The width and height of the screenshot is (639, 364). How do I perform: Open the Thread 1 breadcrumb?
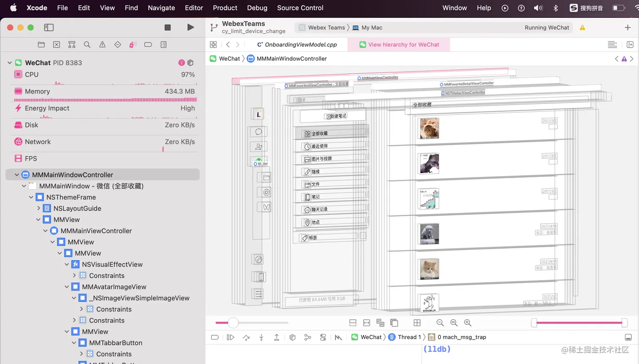tap(404, 337)
